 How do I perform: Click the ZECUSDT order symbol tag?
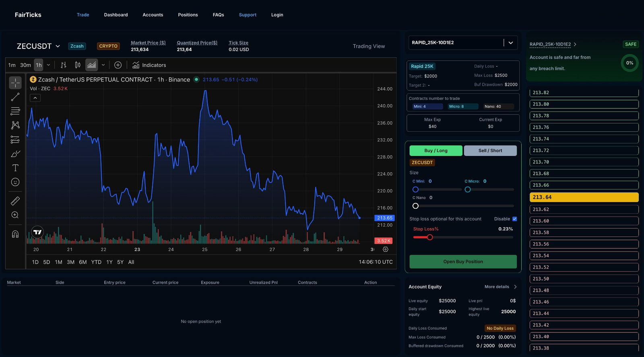pos(422,163)
